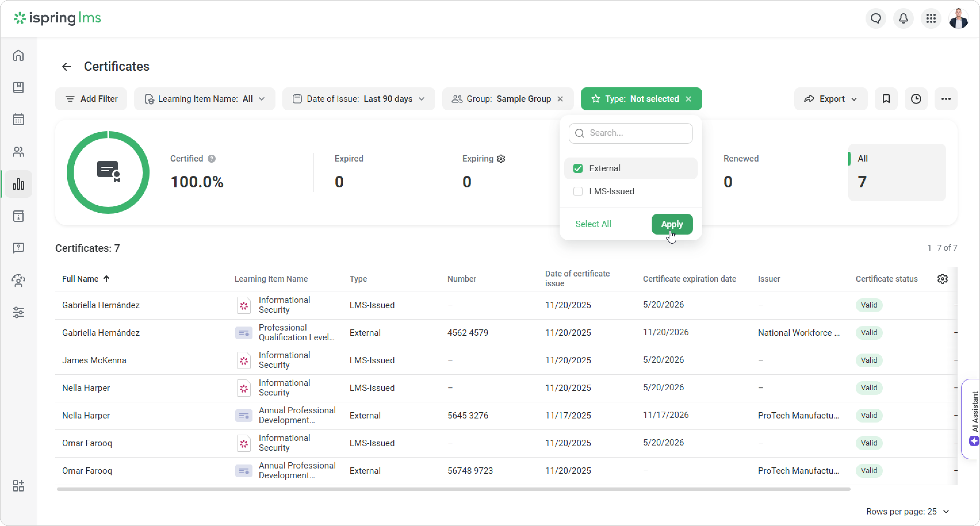Open the calendar icon in sidebar
This screenshot has width=980, height=526.
coord(18,120)
